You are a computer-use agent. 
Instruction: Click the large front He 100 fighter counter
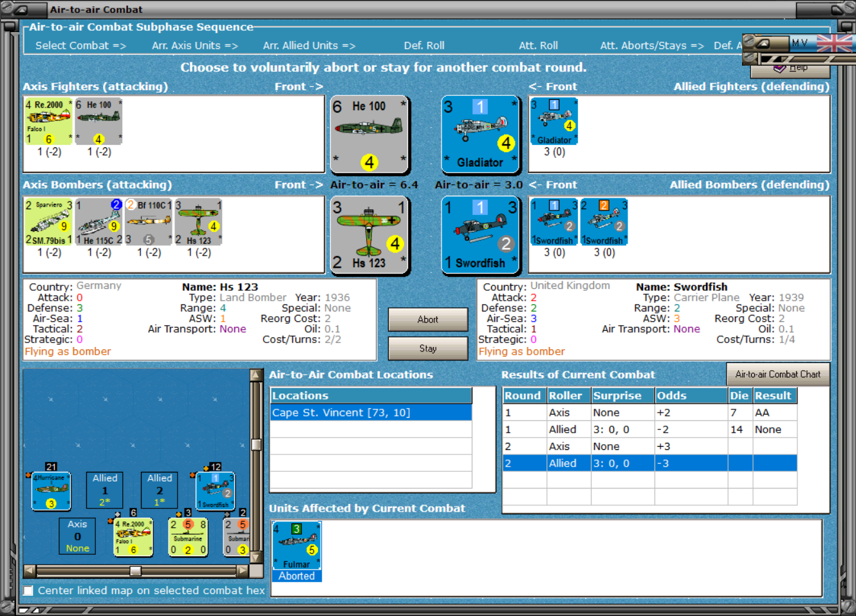[370, 135]
